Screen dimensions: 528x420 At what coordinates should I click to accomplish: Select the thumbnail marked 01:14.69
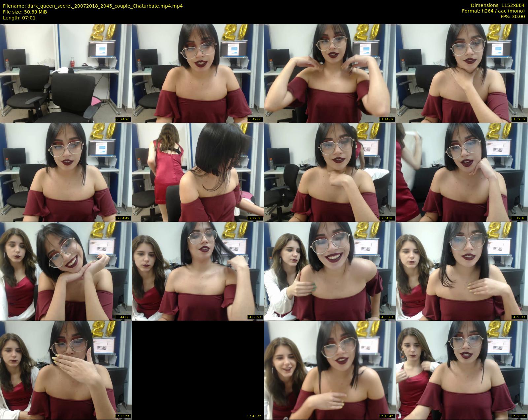point(330,73)
